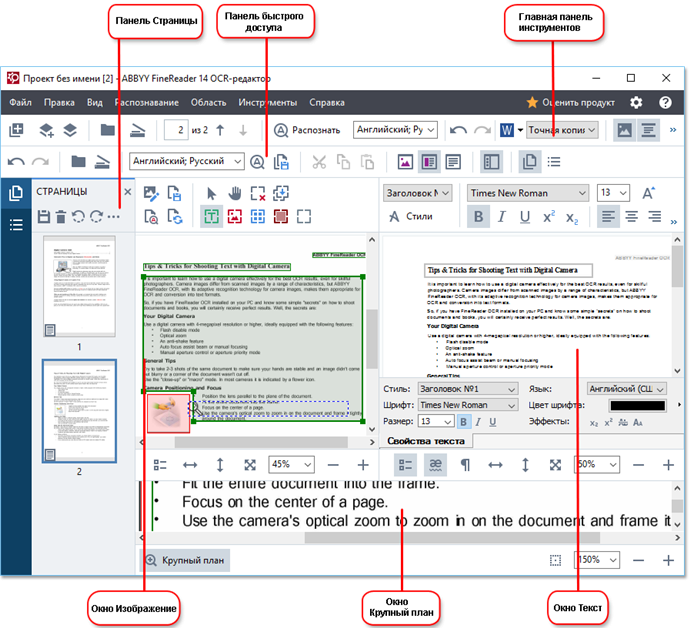690x628 pixels.
Task: Click Оценить продукт link
Action: [x=571, y=103]
